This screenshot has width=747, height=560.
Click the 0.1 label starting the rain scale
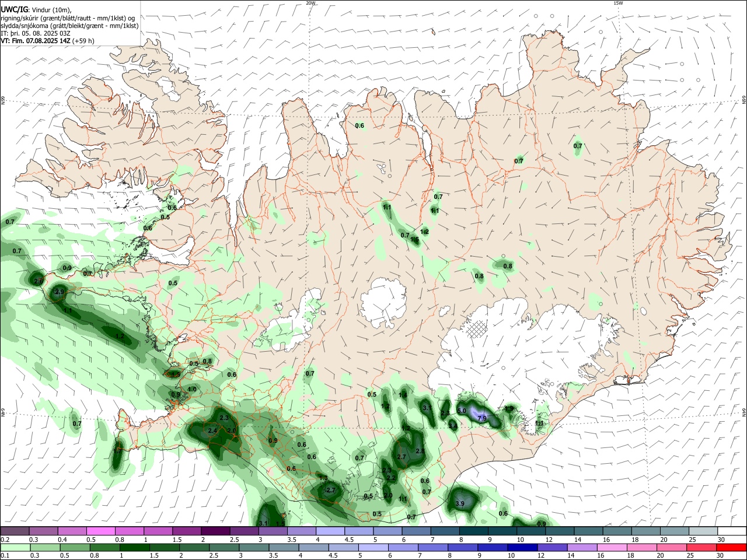tap(5, 556)
